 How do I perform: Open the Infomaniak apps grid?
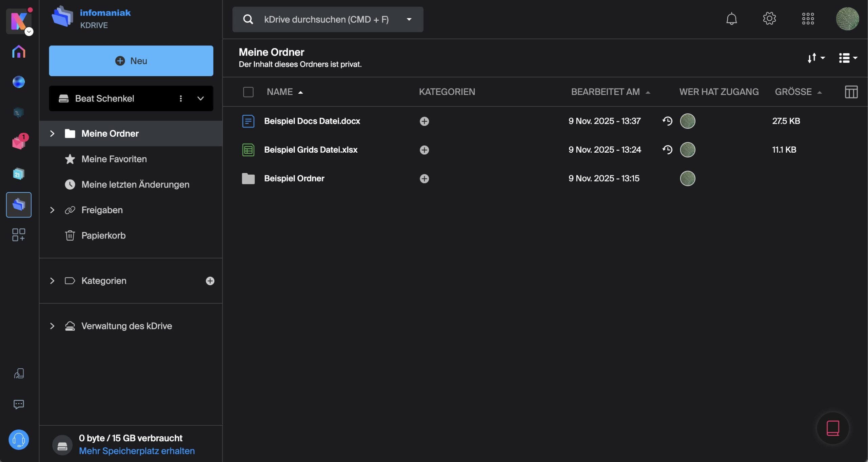pos(808,19)
